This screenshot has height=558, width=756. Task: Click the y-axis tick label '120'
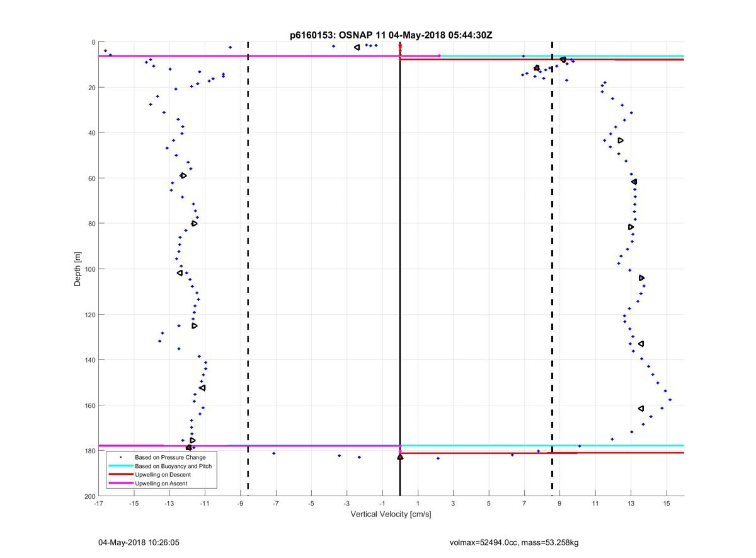[90, 315]
